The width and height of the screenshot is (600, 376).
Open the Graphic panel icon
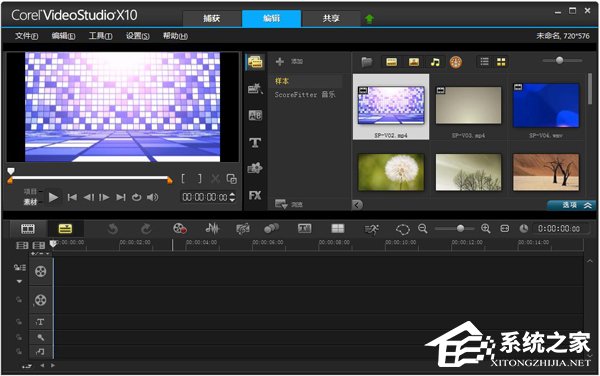pos(255,168)
